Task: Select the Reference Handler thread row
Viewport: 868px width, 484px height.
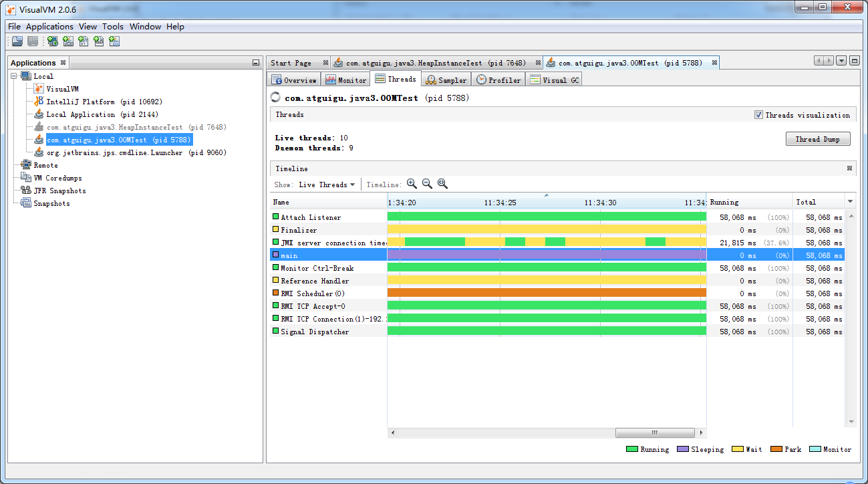Action: tap(558, 281)
